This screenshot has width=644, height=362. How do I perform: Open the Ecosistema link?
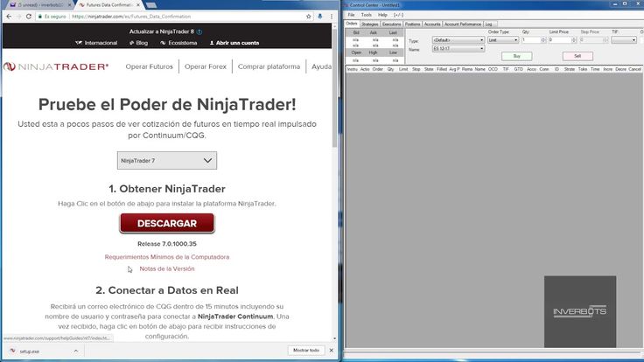click(178, 43)
